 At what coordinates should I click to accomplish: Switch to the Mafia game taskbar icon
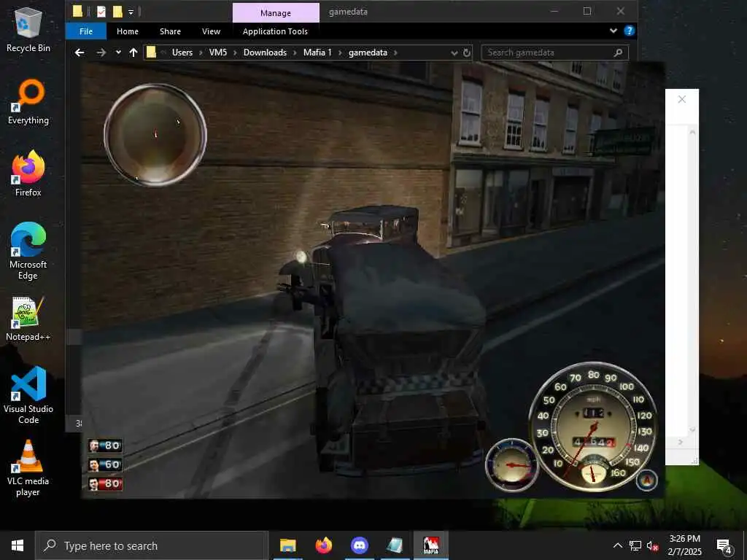431,545
